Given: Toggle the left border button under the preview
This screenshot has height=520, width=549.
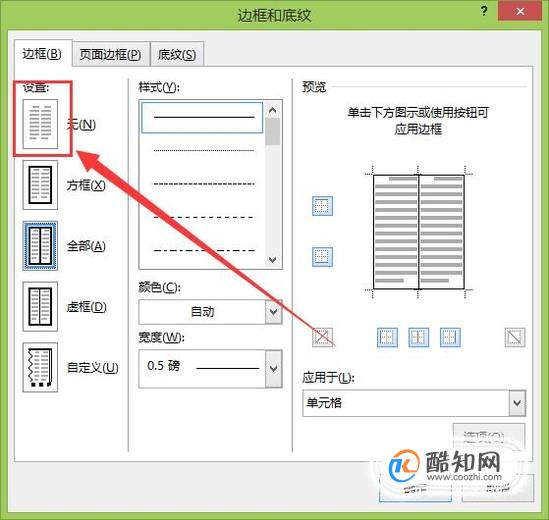Looking at the screenshot, I should 387,338.
